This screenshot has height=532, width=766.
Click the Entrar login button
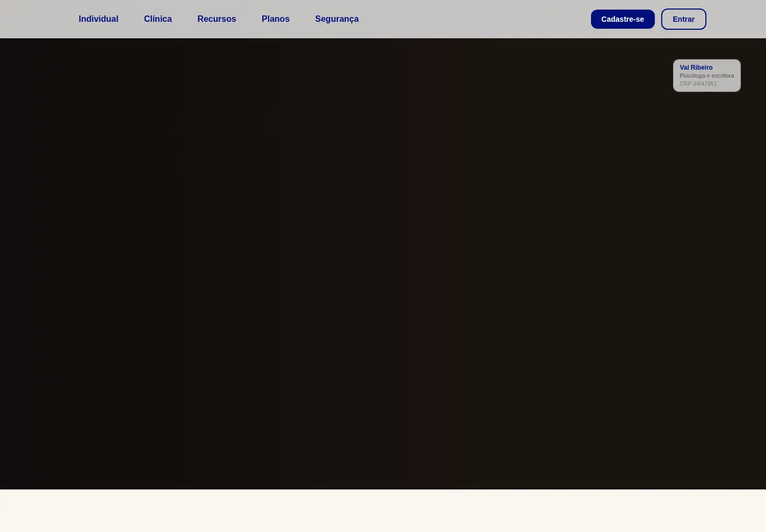pos(684,19)
